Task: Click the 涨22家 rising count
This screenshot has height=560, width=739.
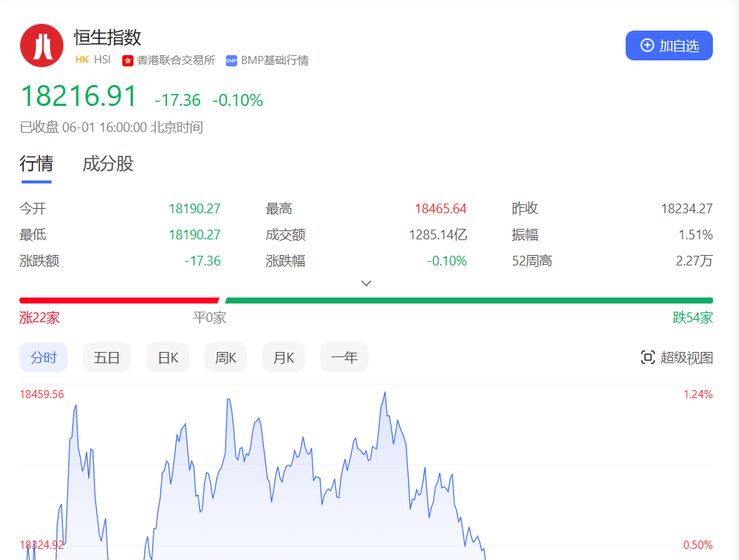Action: tap(40, 318)
